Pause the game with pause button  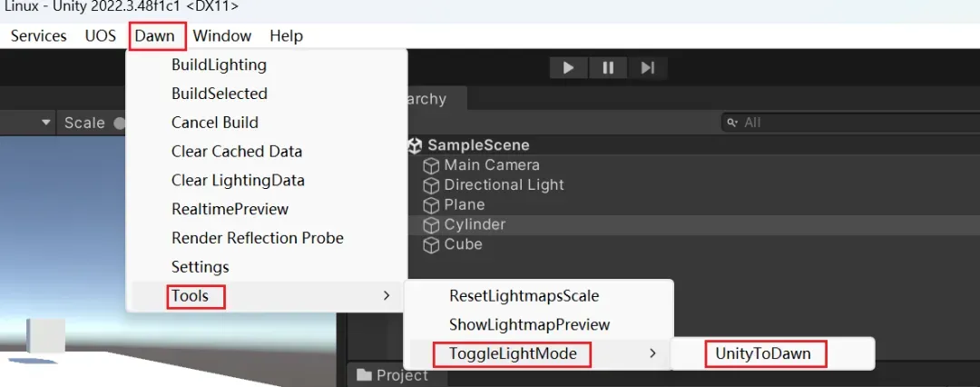[608, 67]
